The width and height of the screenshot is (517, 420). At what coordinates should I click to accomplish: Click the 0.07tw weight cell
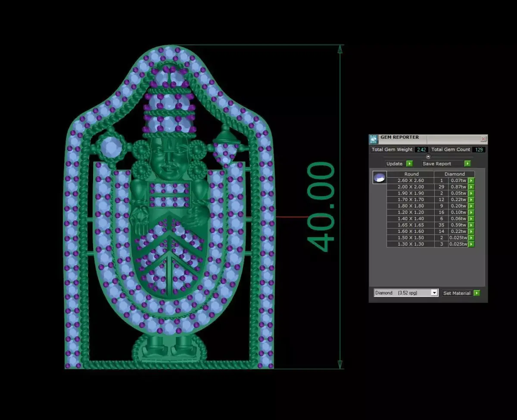tap(458, 181)
